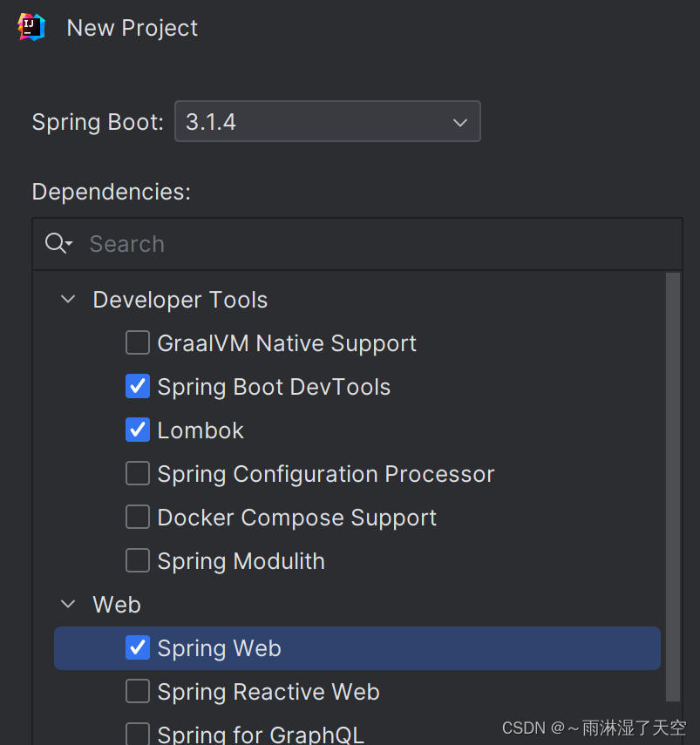Uncheck the Lombok dependency
This screenshot has width=700, height=745.
click(x=138, y=430)
